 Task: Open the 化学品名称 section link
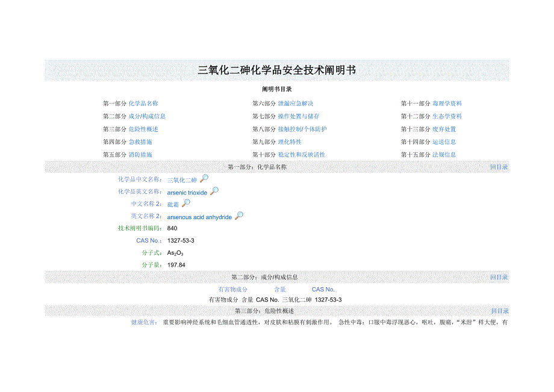pos(145,103)
